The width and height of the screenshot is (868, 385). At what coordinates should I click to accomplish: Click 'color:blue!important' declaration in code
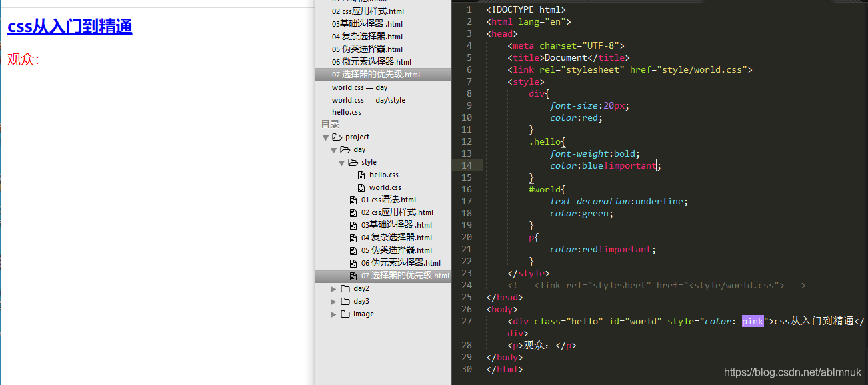click(603, 165)
